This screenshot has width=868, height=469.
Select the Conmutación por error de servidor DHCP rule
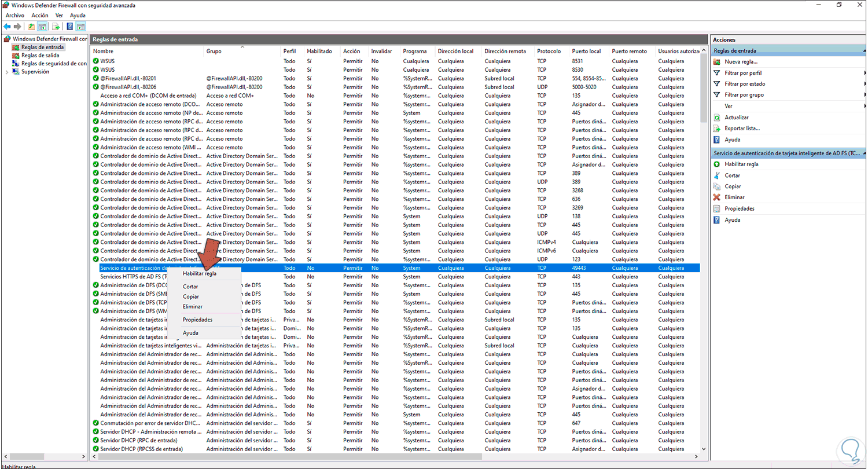(x=395, y=423)
